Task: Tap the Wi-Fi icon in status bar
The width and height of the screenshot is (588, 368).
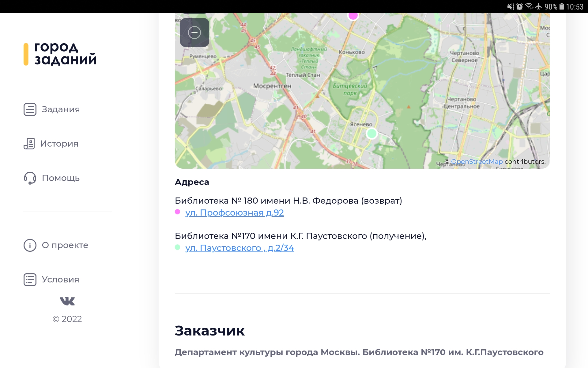Action: coord(529,6)
